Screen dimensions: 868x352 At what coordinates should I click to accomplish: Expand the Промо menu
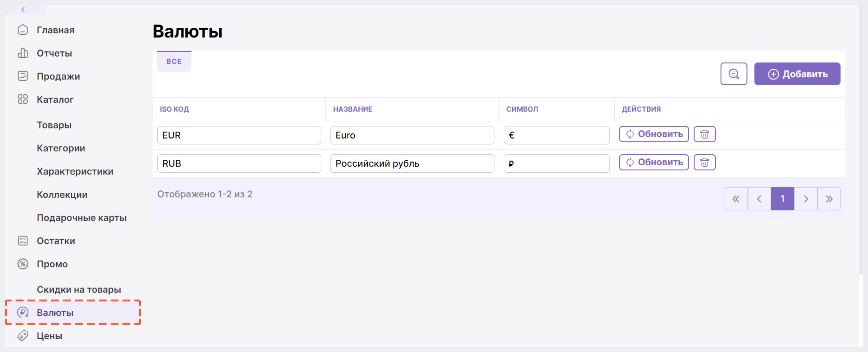(52, 264)
